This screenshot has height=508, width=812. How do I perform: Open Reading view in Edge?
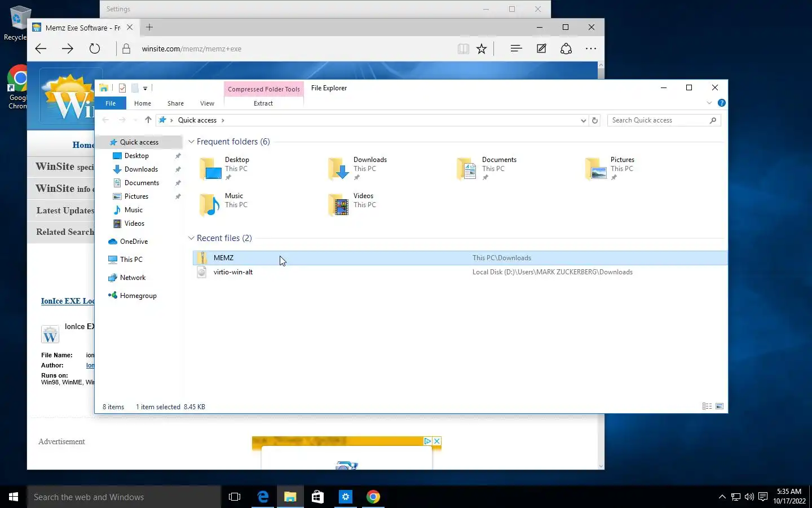click(464, 49)
